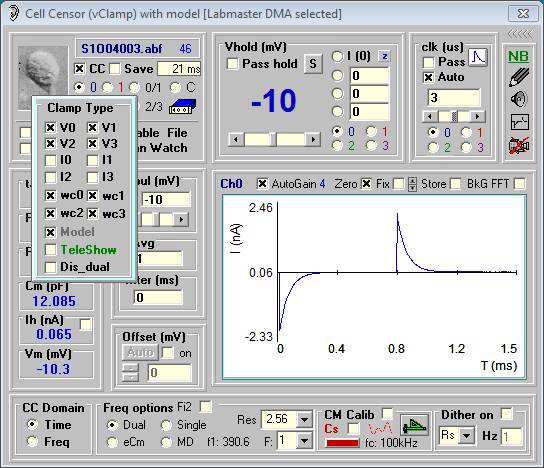Toggle the AutoGain checkbox
Screen dimensions: 544x468
(x=262, y=184)
